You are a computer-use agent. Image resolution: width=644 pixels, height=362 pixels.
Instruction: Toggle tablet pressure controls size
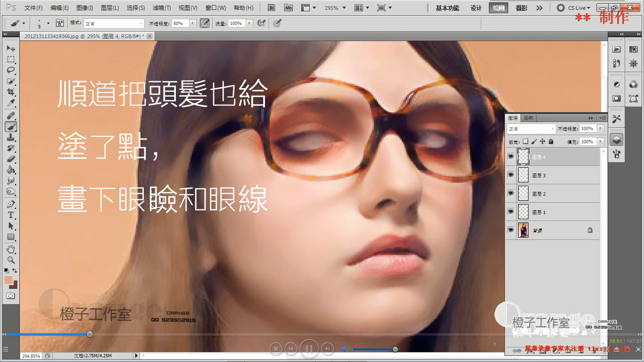277,23
